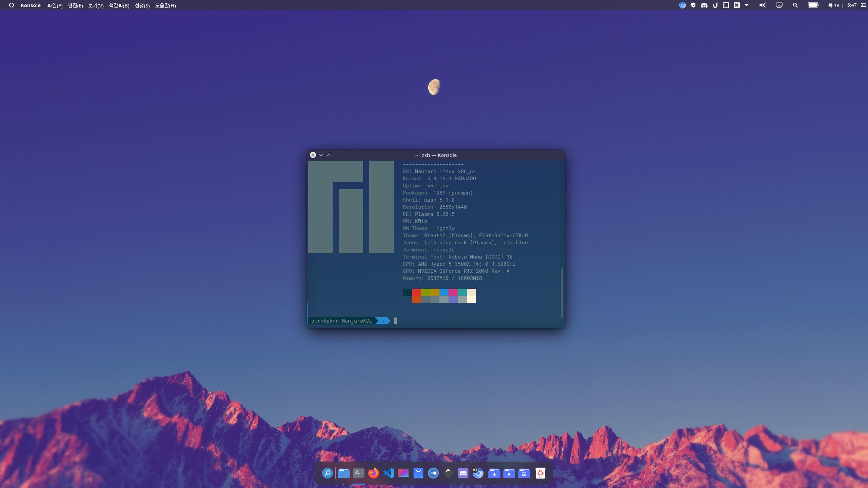Click the cream color block in neofetch palette

tap(471, 292)
